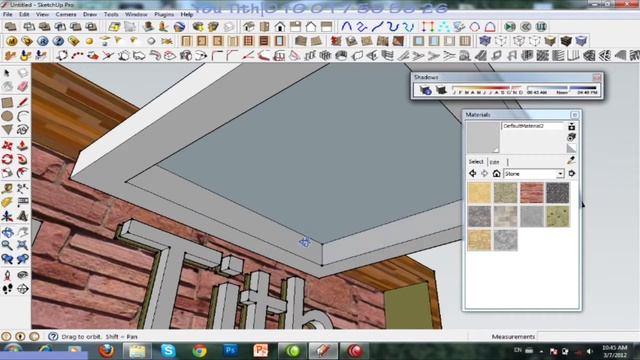Open PowerPoint from the taskbar
This screenshot has width=640, height=360.
[261, 351]
